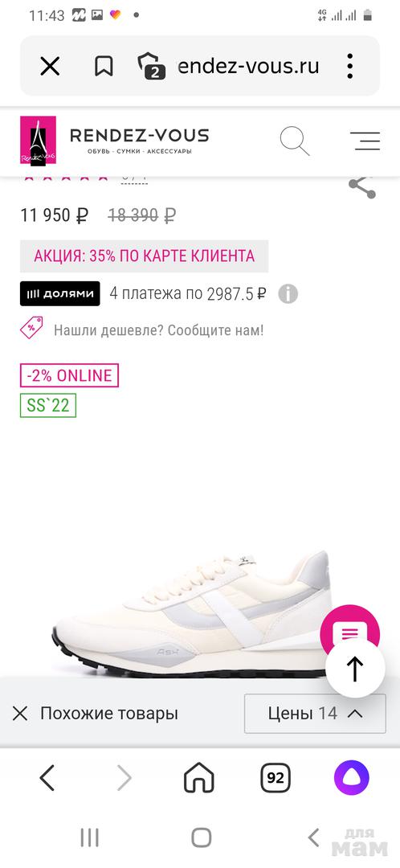Tap the Долями payment badge

pyautogui.click(x=60, y=294)
